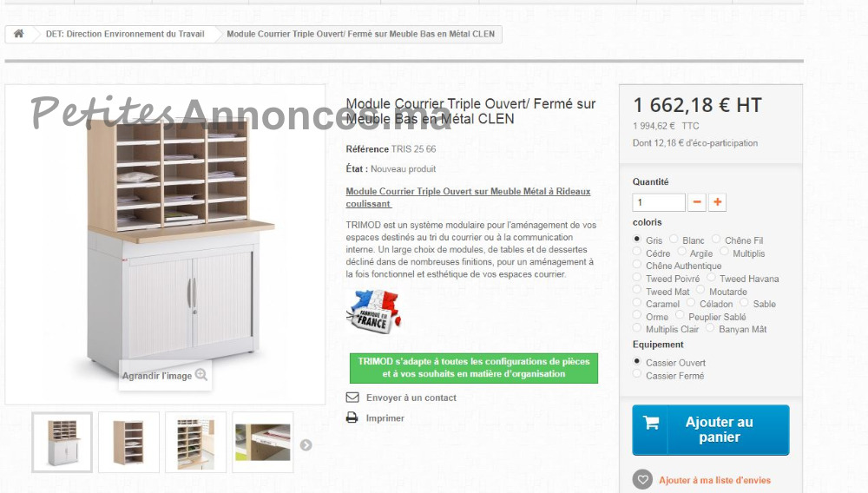
Task: Open the DET: Direction Environnement du Travail breadcrumb
Action: [x=125, y=34]
